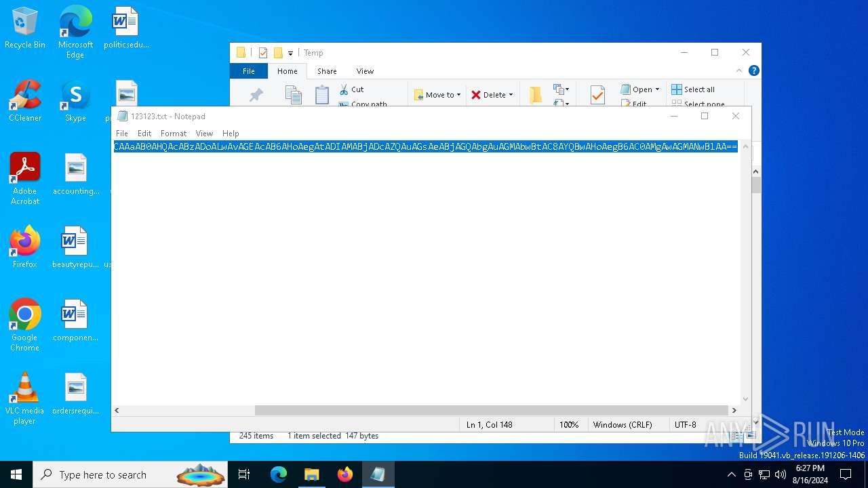The height and width of the screenshot is (488, 868).
Task: Click the Paste clipboard icon in Explorer ribbon
Action: [322, 95]
